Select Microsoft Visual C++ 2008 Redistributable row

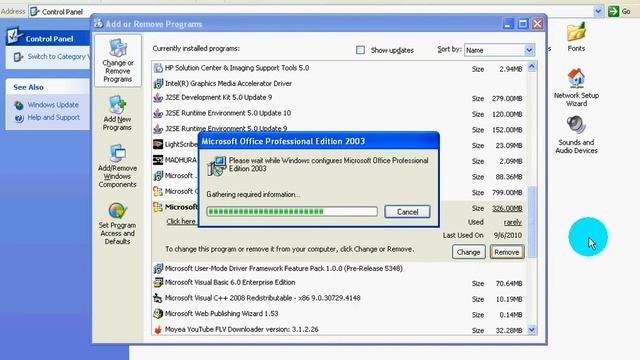click(x=339, y=298)
